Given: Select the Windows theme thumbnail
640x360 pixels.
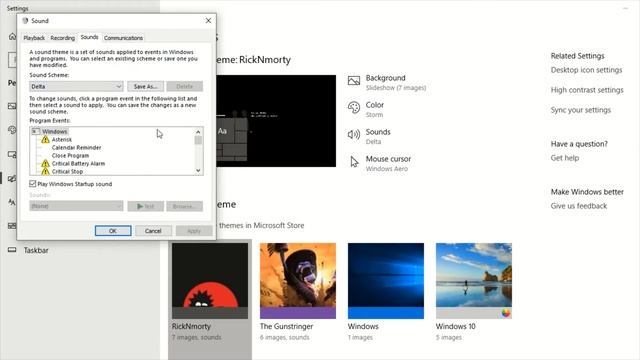Looking at the screenshot, I should (386, 281).
